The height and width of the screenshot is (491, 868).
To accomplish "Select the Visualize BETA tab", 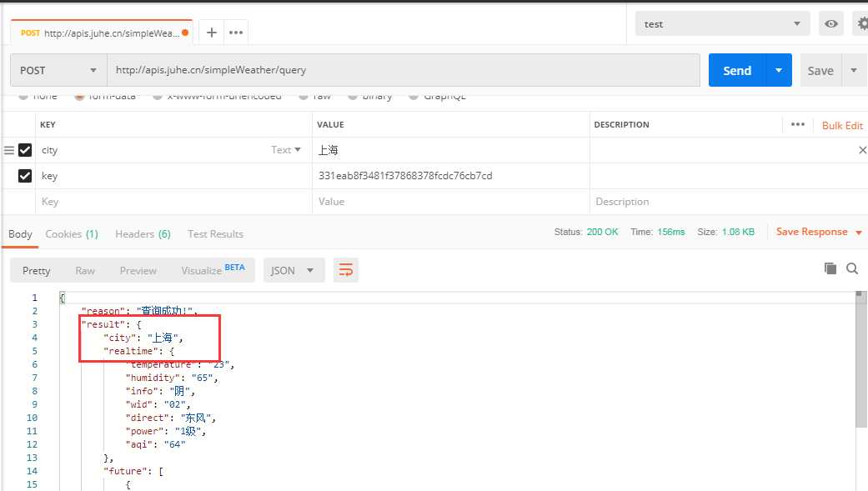I will tap(213, 270).
